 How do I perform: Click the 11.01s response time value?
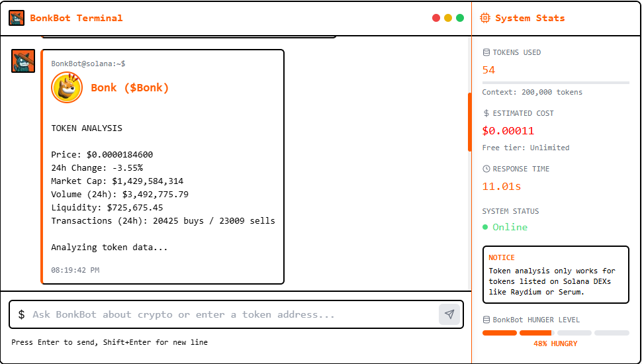[502, 186]
